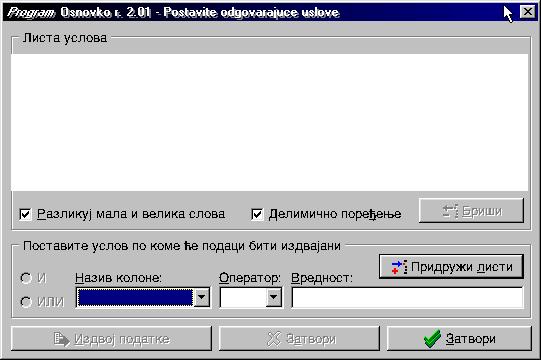
Task: Click the 'Придружи листи' button
Action: (x=451, y=266)
